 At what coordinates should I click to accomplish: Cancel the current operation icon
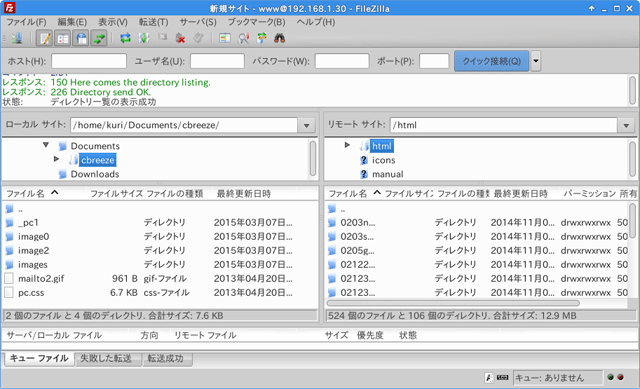point(162,38)
